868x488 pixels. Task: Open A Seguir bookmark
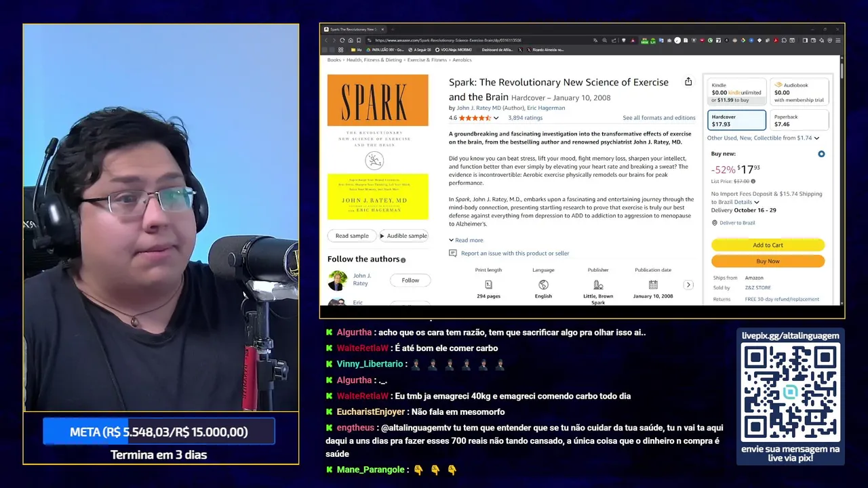point(419,49)
